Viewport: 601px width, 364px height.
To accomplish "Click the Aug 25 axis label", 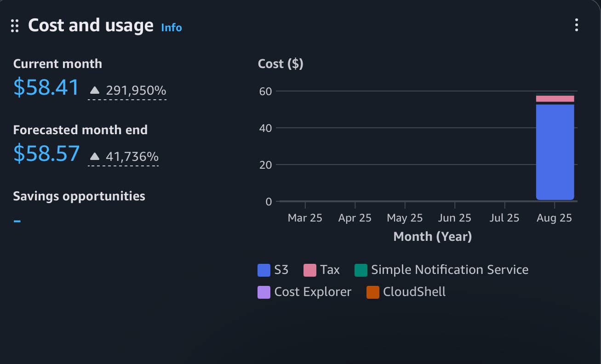I will (554, 218).
